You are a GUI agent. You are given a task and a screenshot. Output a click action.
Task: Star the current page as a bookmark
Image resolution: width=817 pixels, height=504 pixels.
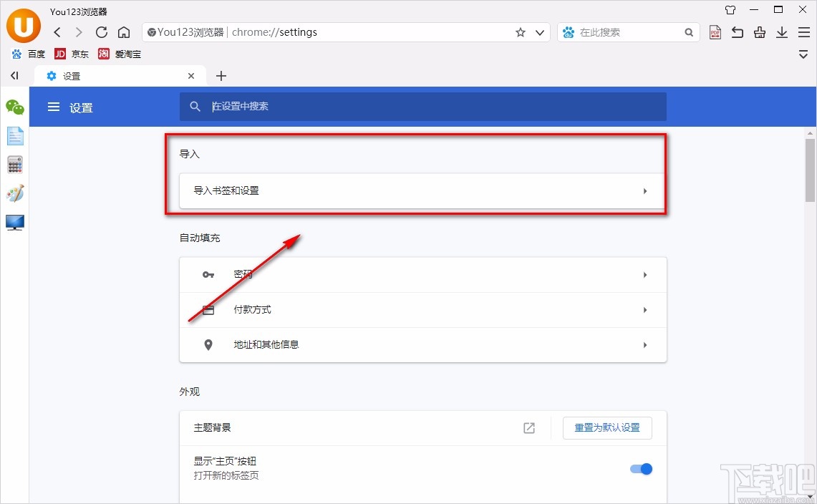(x=521, y=32)
